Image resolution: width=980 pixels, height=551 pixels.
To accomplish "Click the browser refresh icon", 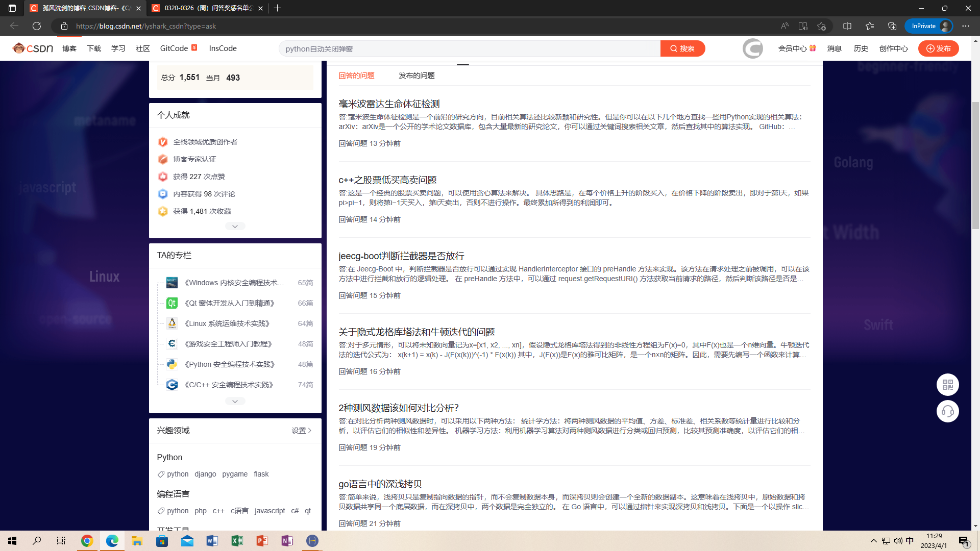I will click(x=37, y=26).
